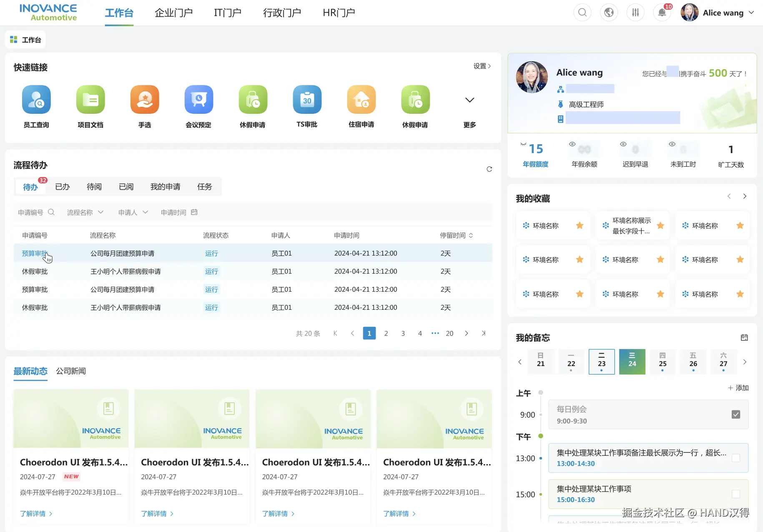763x532 pixels.
Task: Click 15 年假额度 stat
Action: click(x=536, y=155)
